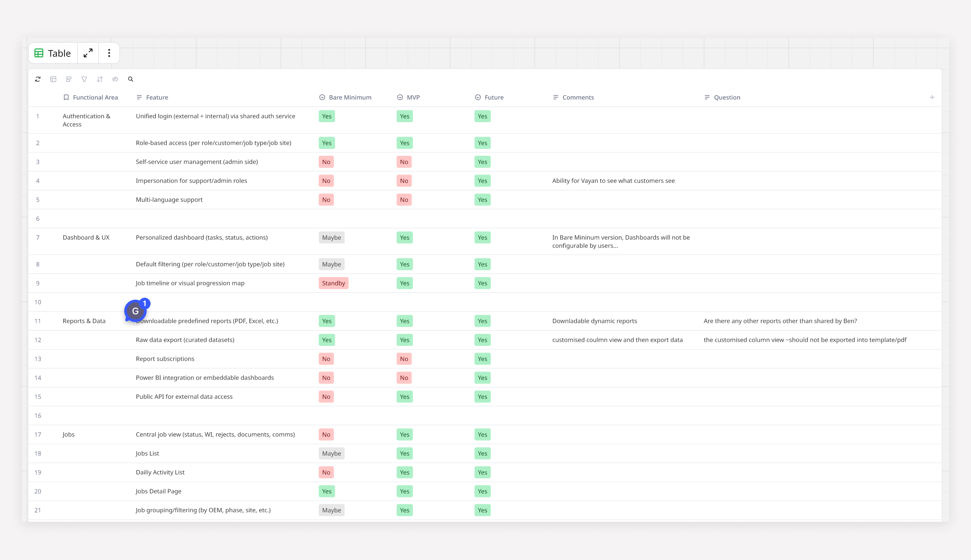Open the filter funnel icon
The image size is (971, 560).
(x=84, y=79)
